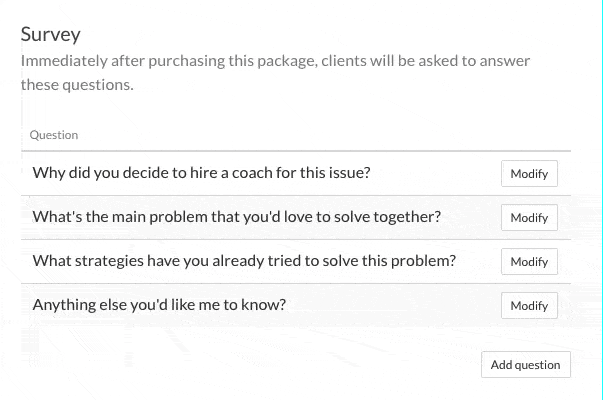603x400 pixels.
Task: Click the 'What strategies have you already tried' text
Action: tap(244, 261)
